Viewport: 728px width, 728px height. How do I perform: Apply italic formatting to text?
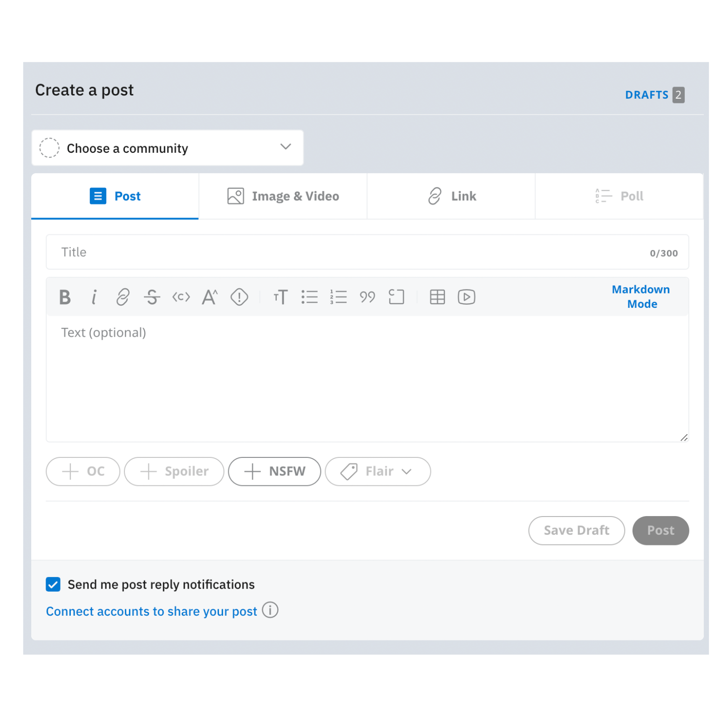[94, 297]
